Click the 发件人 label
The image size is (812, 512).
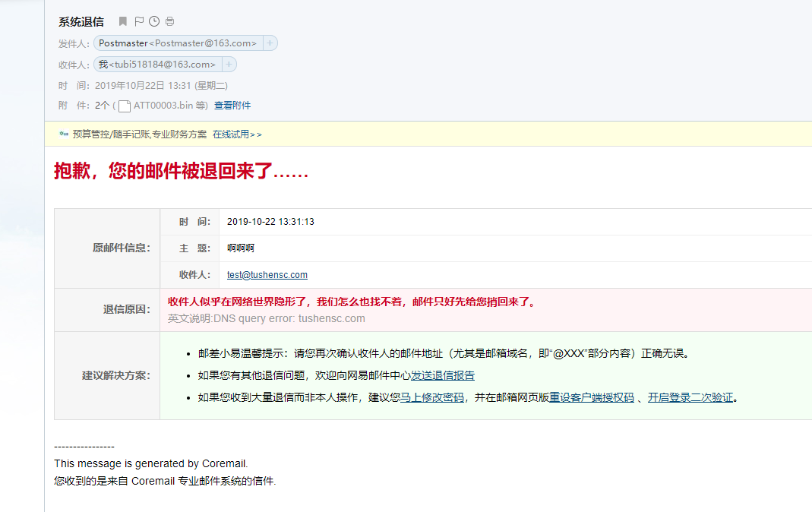pyautogui.click(x=74, y=44)
